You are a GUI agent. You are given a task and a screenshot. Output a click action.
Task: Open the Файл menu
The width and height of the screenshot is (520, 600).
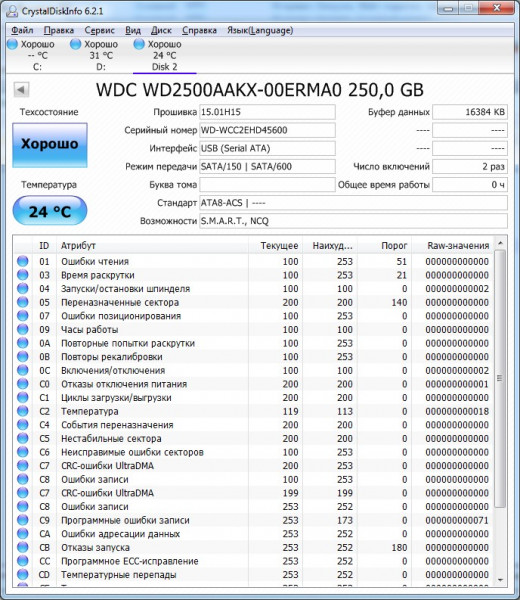coord(22,30)
